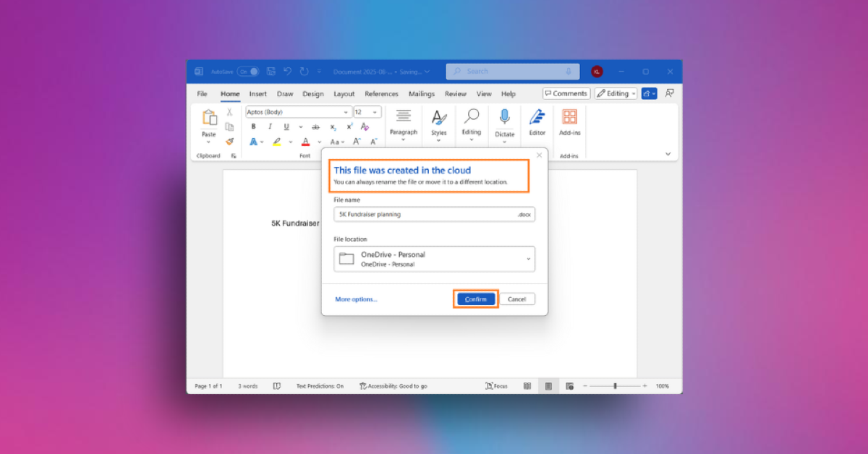Open the Insert ribbon tab

pyautogui.click(x=258, y=94)
